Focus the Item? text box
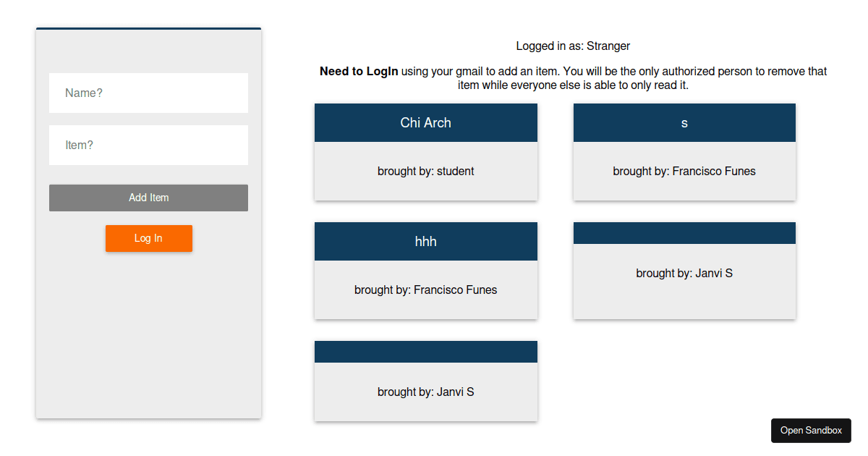The width and height of the screenshot is (868, 456). point(148,145)
